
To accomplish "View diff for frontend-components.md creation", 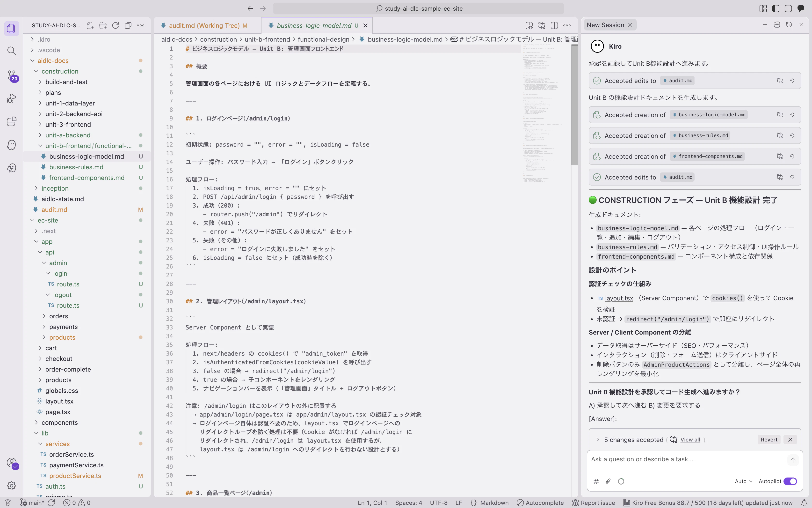I will point(780,156).
